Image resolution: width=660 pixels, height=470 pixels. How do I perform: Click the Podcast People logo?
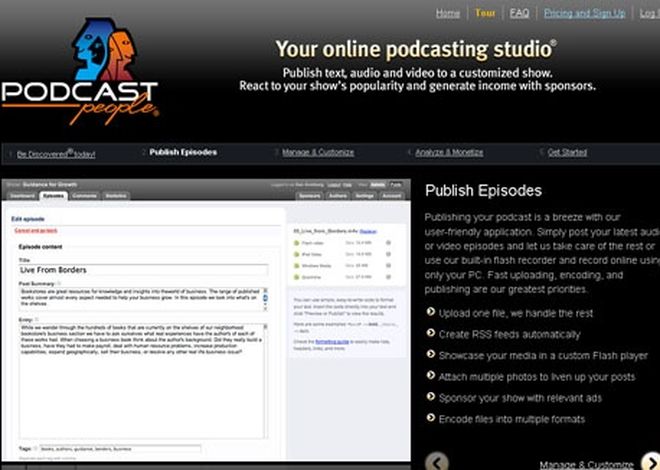tap(80, 72)
